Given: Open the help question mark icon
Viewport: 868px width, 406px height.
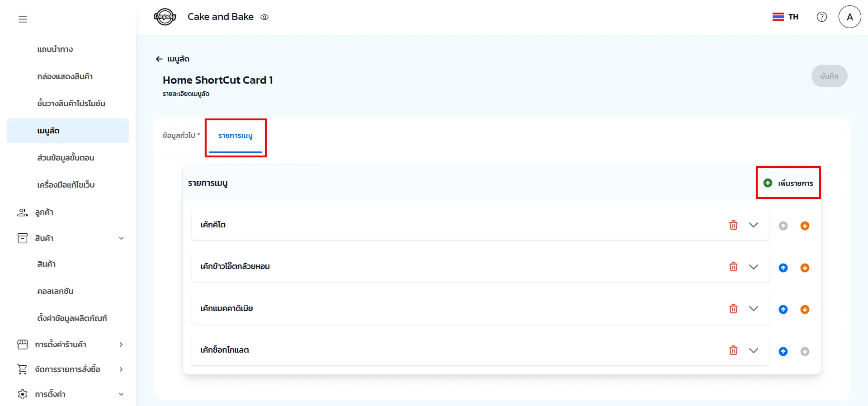Looking at the screenshot, I should tap(821, 17).
